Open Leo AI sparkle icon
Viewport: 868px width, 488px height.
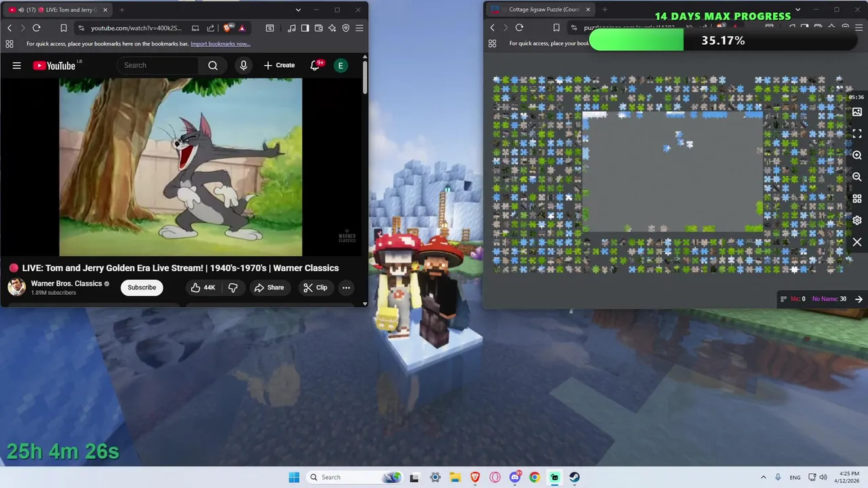(x=332, y=28)
